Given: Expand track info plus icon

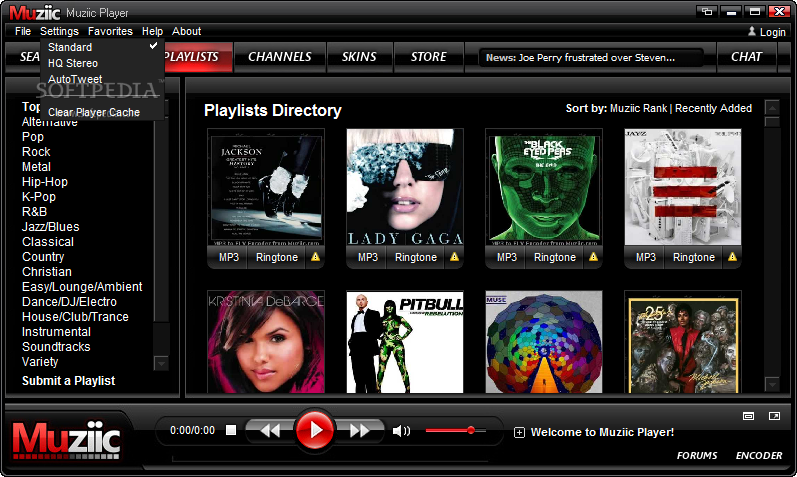Looking at the screenshot, I should pos(519,433).
